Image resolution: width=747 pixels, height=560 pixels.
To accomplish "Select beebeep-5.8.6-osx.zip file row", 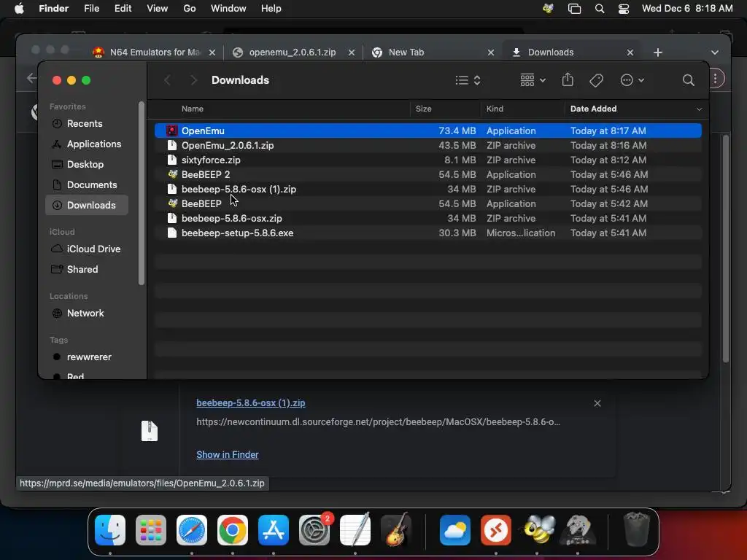I will click(x=427, y=218).
